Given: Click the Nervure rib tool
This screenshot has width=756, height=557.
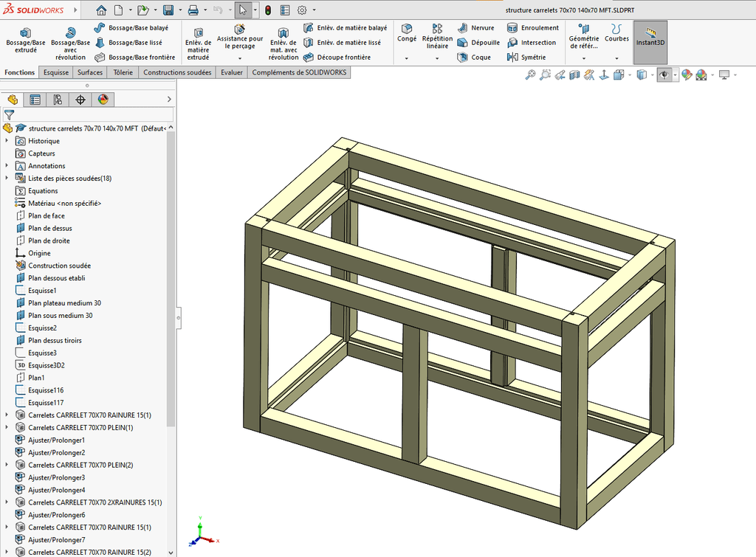Looking at the screenshot, I should [x=476, y=28].
